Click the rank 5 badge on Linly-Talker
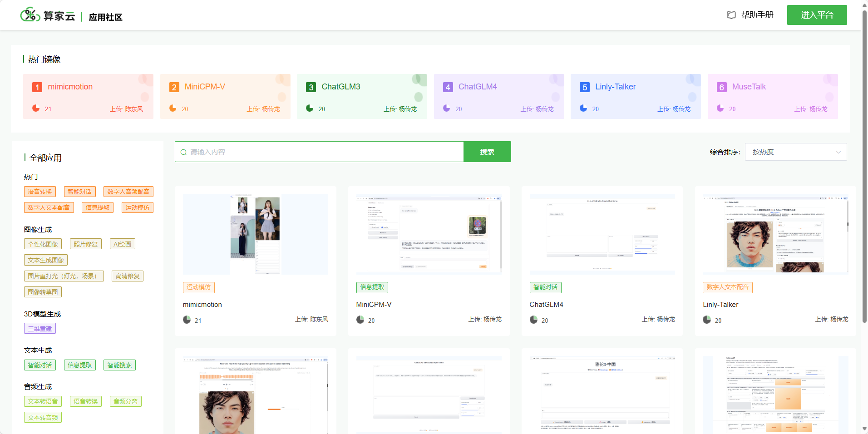The image size is (868, 434). pos(585,87)
